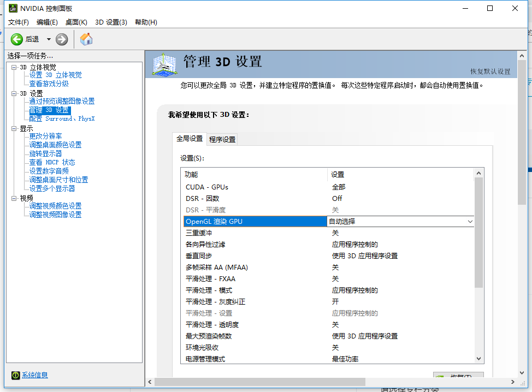The width and height of the screenshot is (532, 392).
Task: Select the DSR - 因数 setting row
Action: 328,198
